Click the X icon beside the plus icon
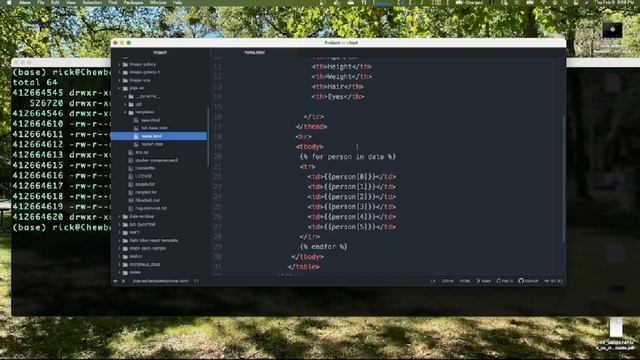 pyautogui.click(x=123, y=281)
